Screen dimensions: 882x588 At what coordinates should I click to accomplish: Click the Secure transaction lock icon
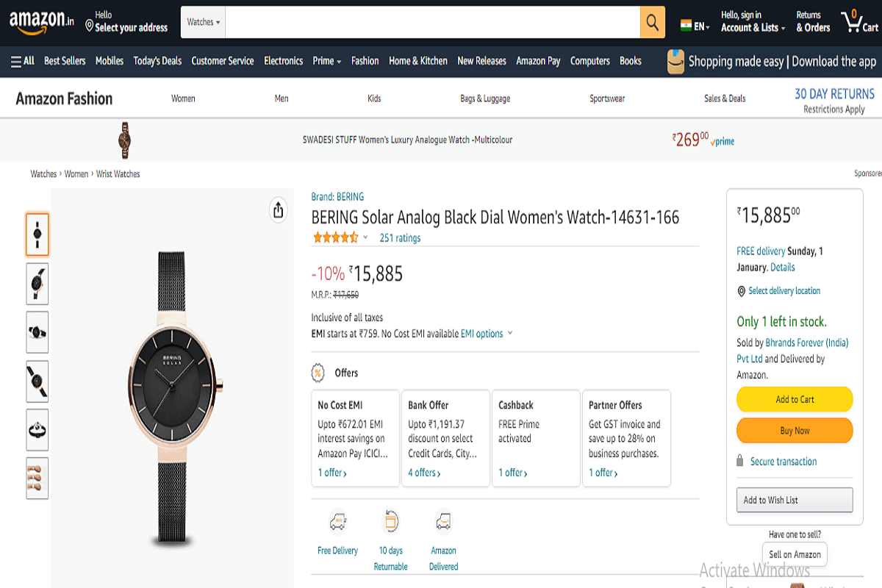(740, 461)
